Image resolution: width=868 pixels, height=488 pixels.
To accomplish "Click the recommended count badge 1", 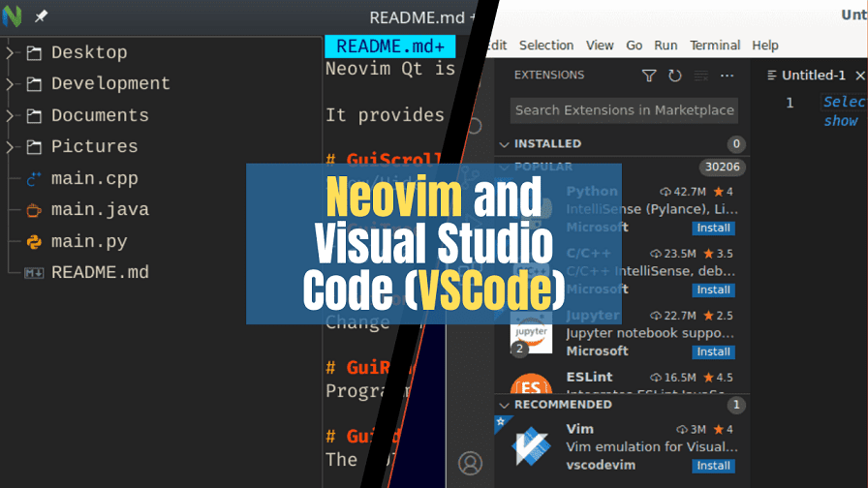I will (x=736, y=405).
